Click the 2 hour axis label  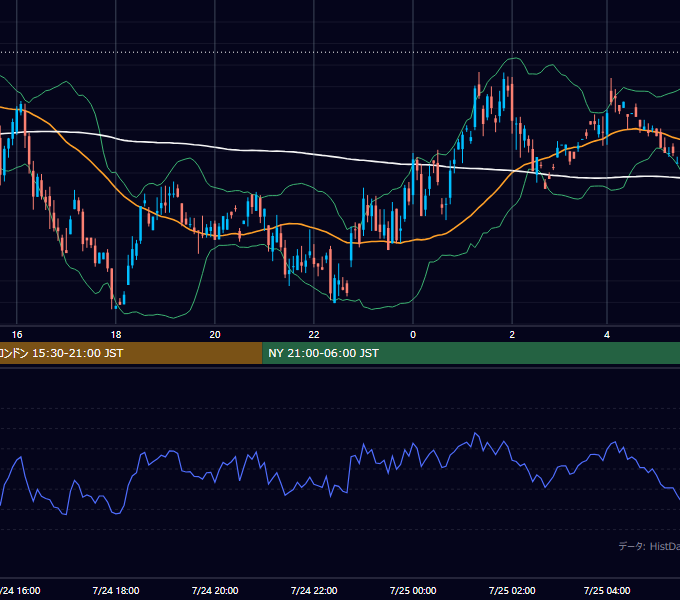click(512, 335)
